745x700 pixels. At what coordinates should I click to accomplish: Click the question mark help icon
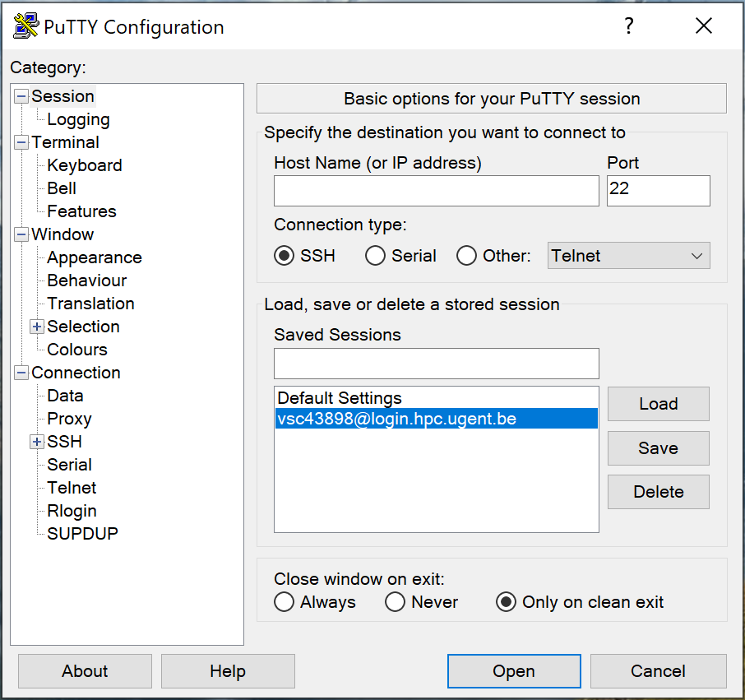tap(629, 26)
